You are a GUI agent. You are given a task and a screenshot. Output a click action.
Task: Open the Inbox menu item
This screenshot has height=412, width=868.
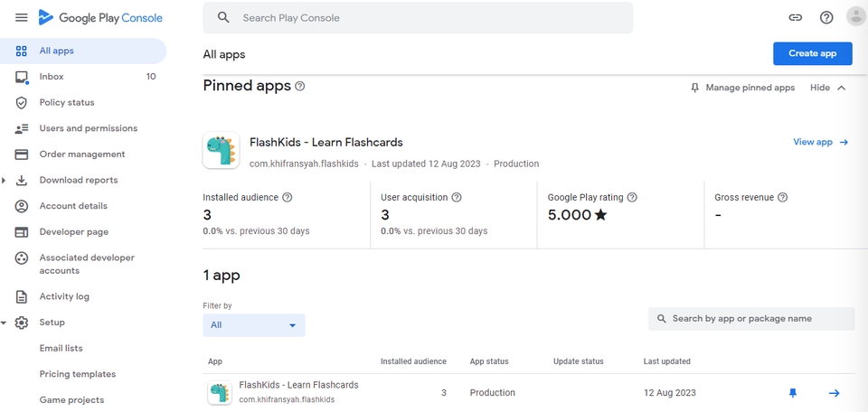[x=83, y=77]
